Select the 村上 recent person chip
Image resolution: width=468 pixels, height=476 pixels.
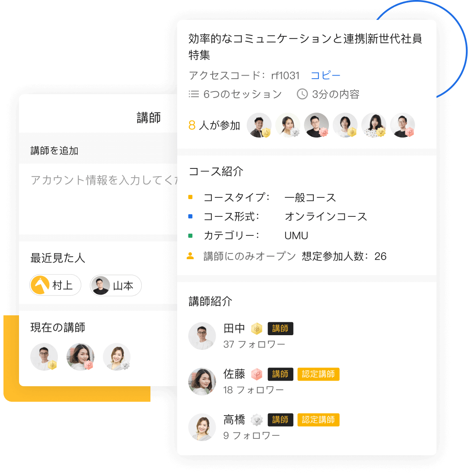click(x=55, y=285)
